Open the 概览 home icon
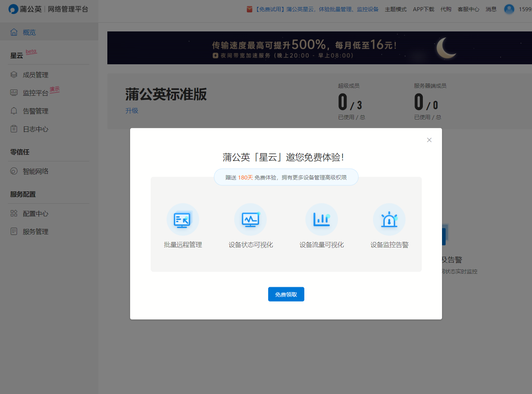This screenshot has width=532, height=394. [14, 32]
